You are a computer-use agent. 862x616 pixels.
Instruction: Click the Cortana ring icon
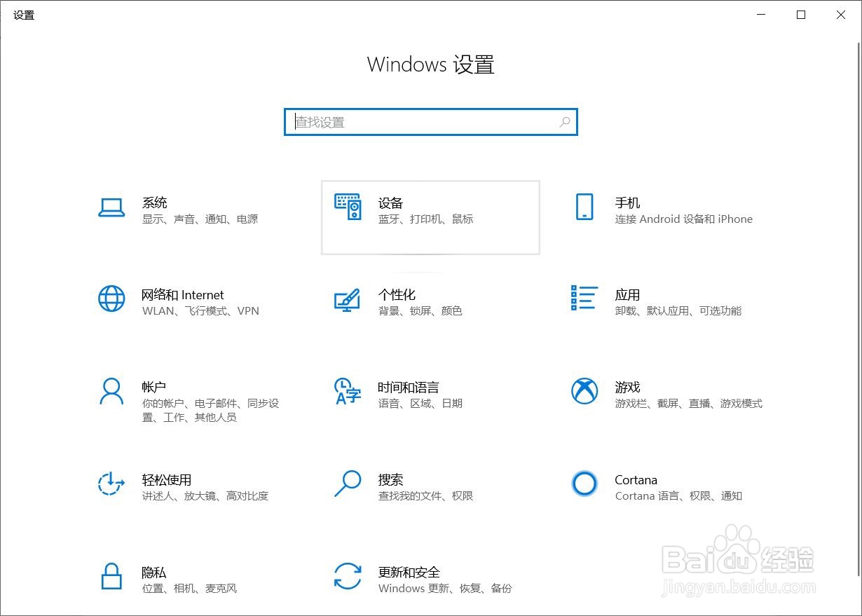[584, 484]
